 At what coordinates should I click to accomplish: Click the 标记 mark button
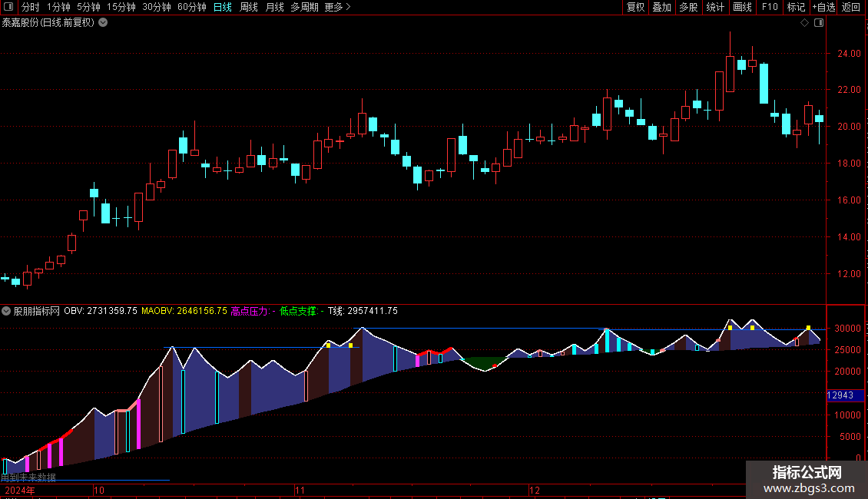coord(796,7)
